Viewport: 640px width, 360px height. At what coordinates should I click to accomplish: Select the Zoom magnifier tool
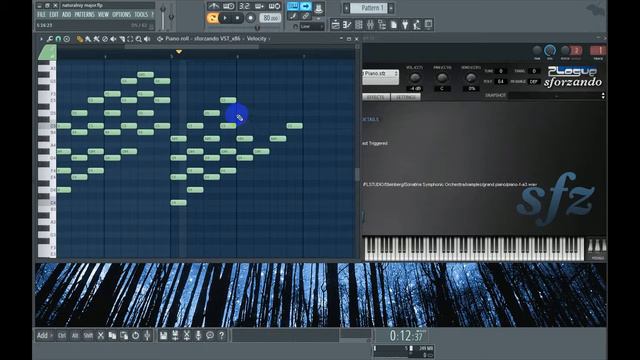coord(139,39)
